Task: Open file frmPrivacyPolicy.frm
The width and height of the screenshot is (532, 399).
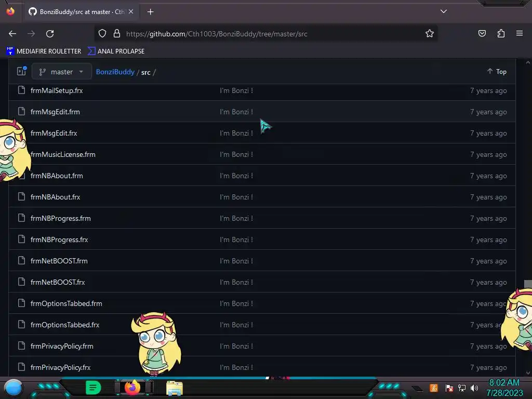Action: [x=62, y=347]
